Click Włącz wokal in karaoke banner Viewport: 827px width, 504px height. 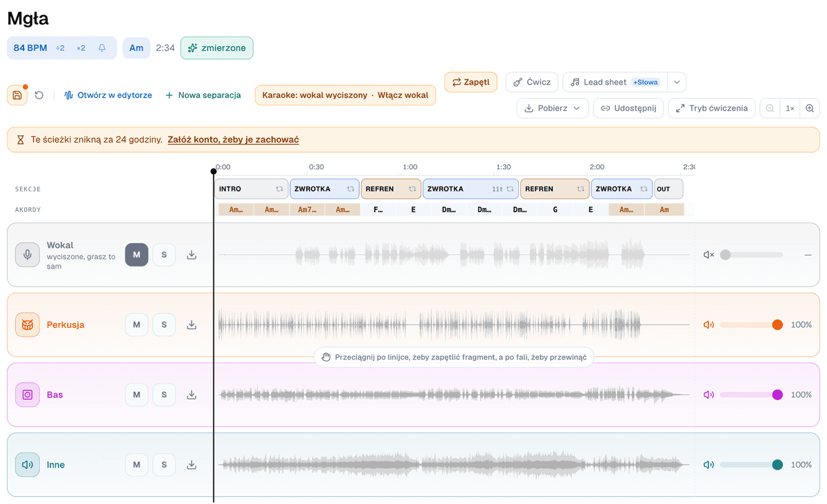402,95
